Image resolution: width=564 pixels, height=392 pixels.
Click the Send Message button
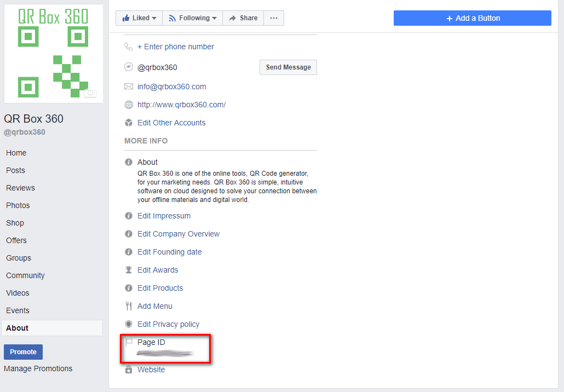[x=288, y=67]
